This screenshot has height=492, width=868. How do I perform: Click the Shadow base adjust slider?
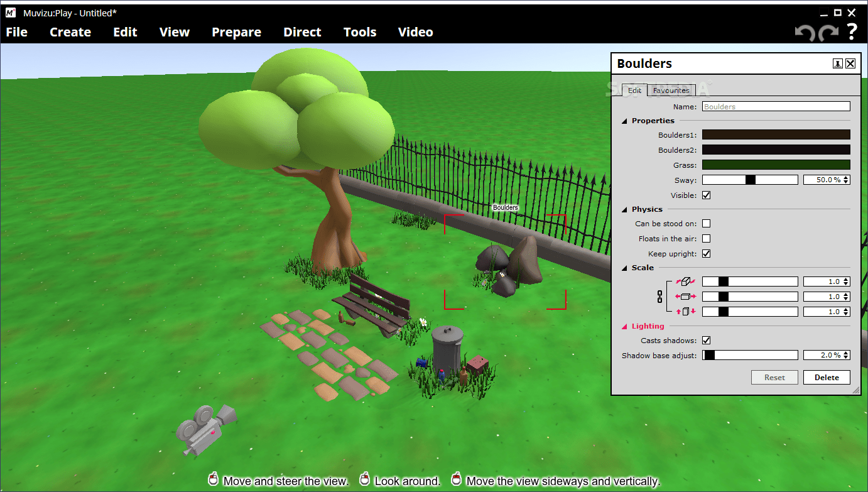point(750,355)
